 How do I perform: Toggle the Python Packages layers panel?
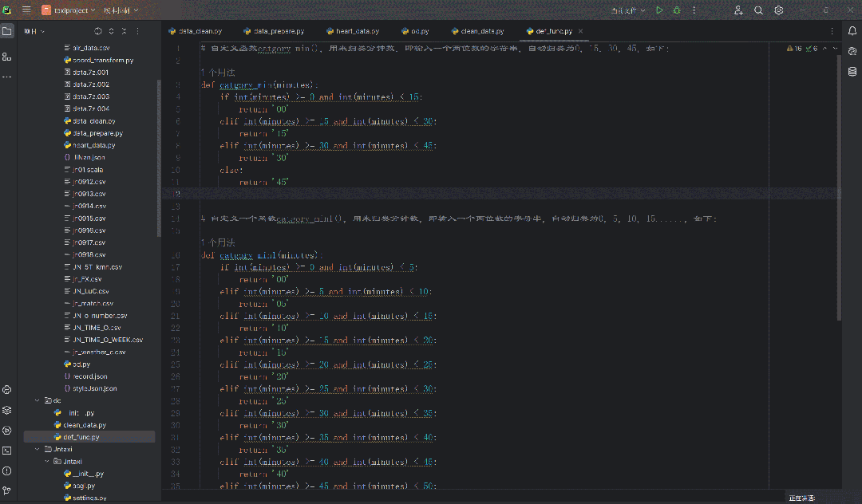(7, 410)
